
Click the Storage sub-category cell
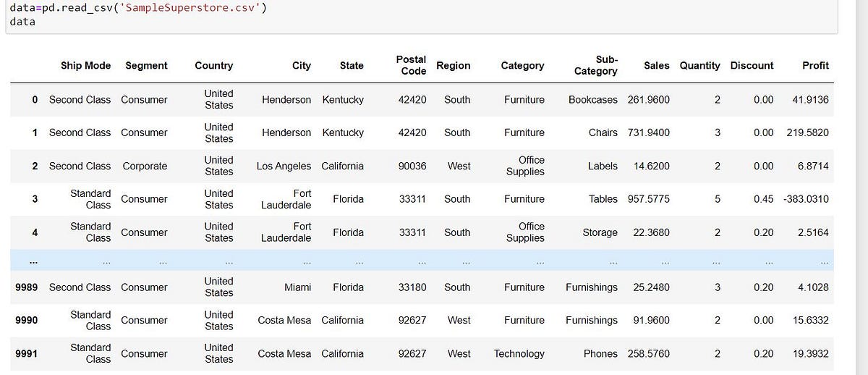coord(600,232)
